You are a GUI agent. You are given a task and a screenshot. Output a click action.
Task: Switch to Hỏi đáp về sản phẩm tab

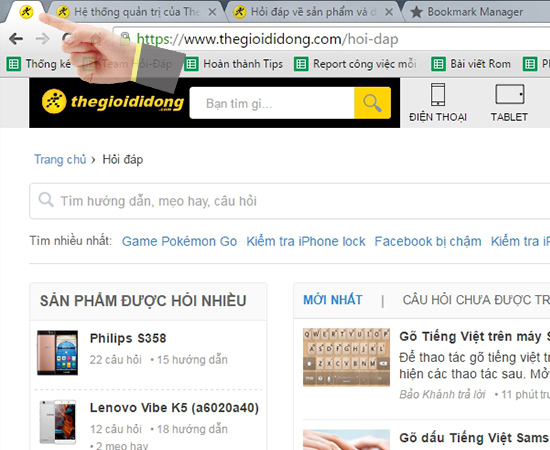point(313,12)
